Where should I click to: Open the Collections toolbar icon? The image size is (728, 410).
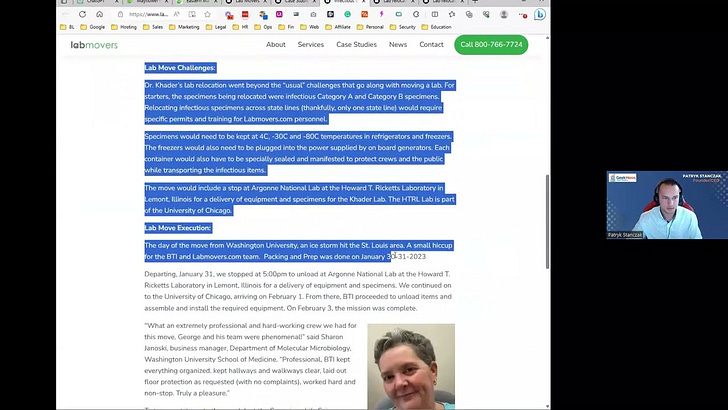tap(469, 14)
